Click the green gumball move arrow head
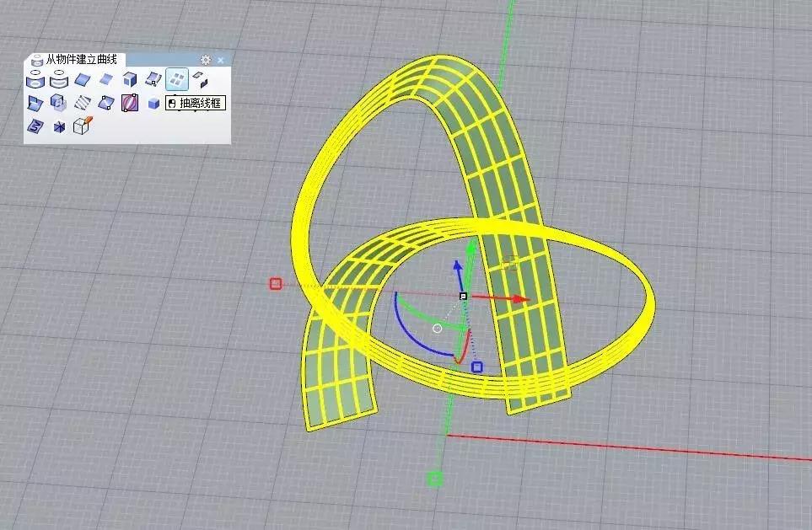Image resolution: width=812 pixels, height=530 pixels. (x=471, y=248)
